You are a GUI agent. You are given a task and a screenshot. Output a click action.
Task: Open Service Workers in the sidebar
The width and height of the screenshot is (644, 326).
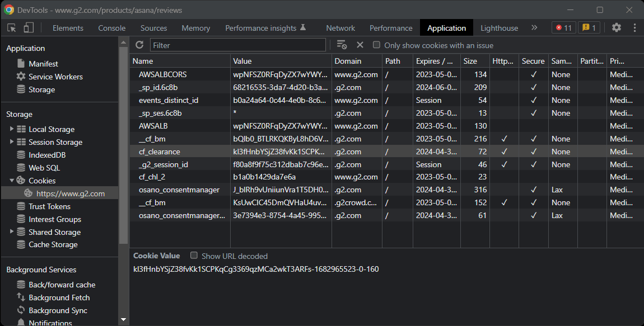pyautogui.click(x=55, y=77)
